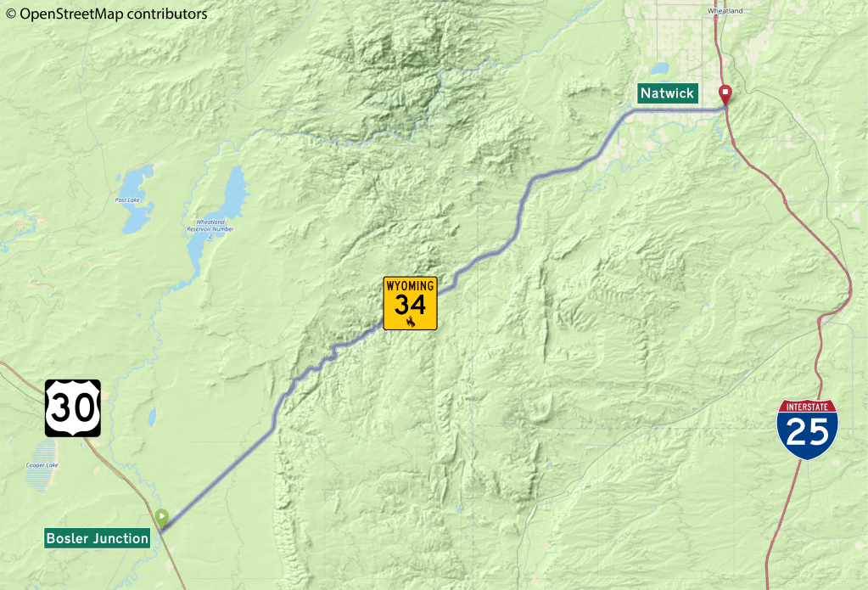Select the Natwick green label
This screenshot has width=868, height=590.
[668, 93]
